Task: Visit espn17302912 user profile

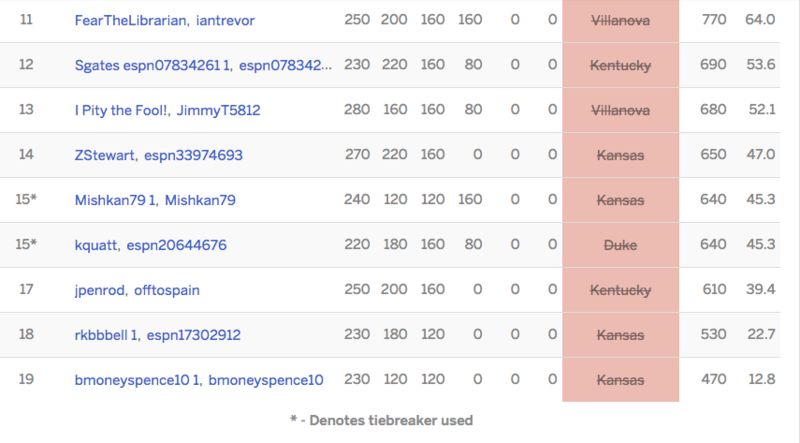Action: (x=193, y=335)
